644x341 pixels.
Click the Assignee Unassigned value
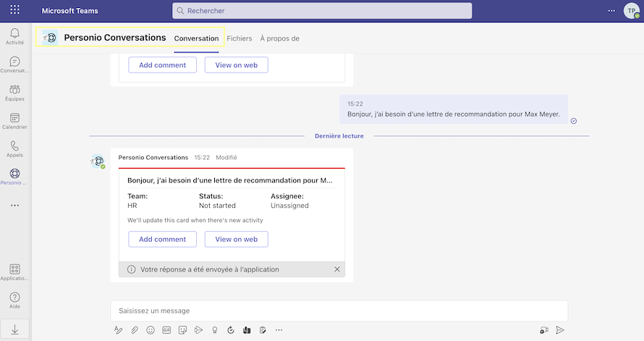click(289, 206)
